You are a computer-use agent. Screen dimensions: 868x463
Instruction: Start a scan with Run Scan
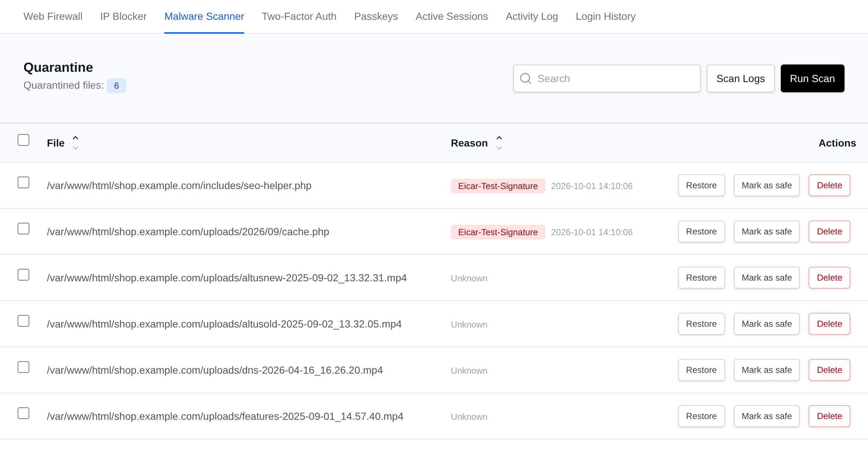click(812, 78)
